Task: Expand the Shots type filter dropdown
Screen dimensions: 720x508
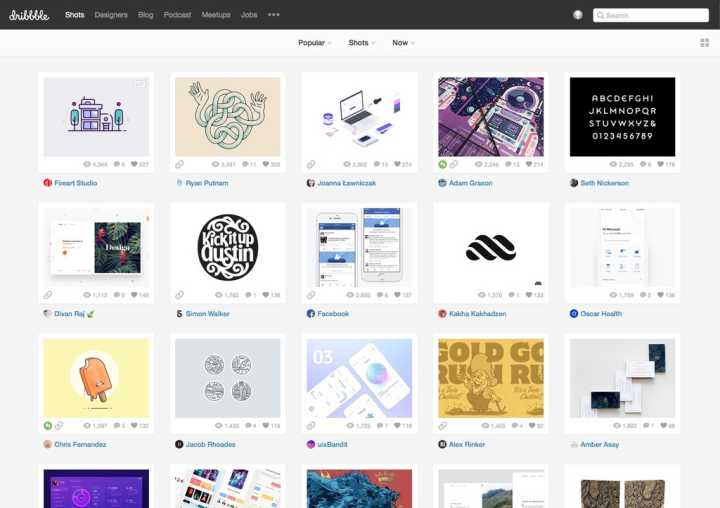Action: (x=361, y=43)
